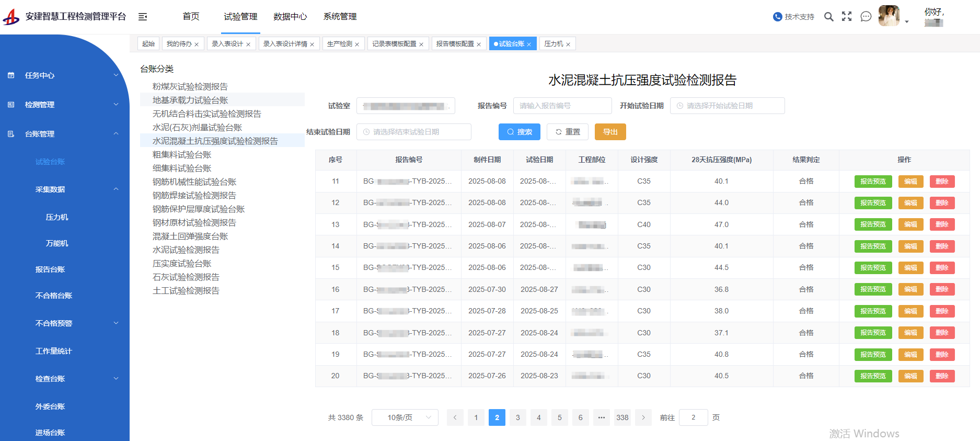Collapse the sidebar with the menu fold icon
Viewport: 980px width, 441px height.
[x=143, y=17]
